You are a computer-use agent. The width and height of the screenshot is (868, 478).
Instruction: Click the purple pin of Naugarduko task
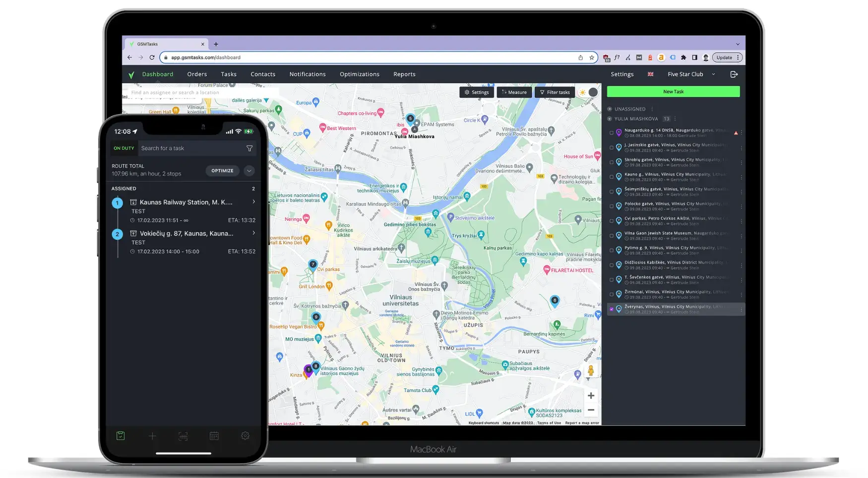[x=619, y=133]
